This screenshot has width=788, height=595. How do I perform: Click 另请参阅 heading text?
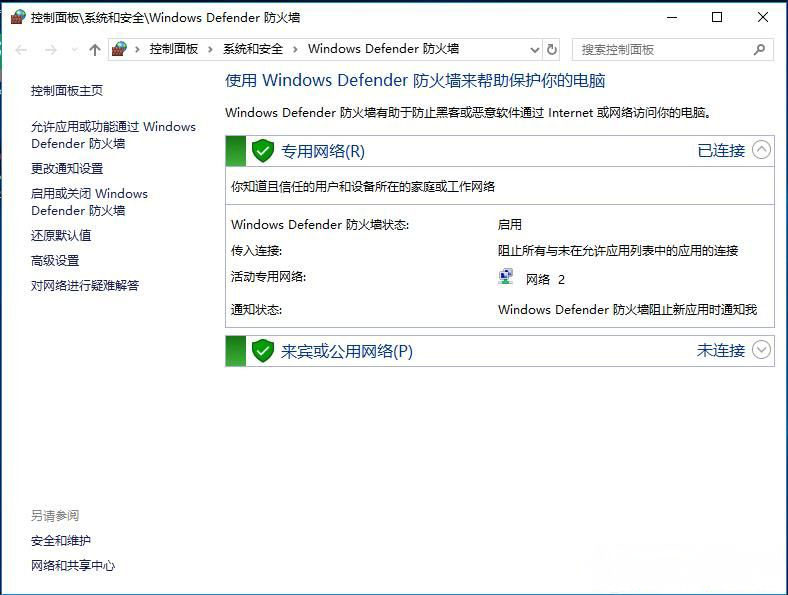(55, 516)
